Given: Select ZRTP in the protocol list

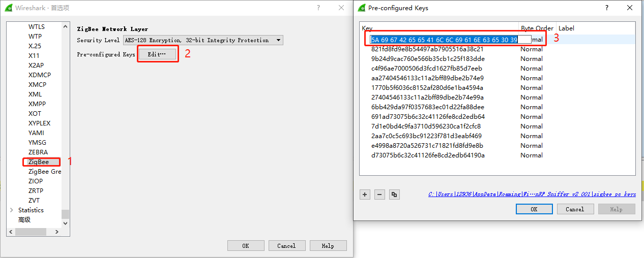Looking at the screenshot, I should coord(36,190).
